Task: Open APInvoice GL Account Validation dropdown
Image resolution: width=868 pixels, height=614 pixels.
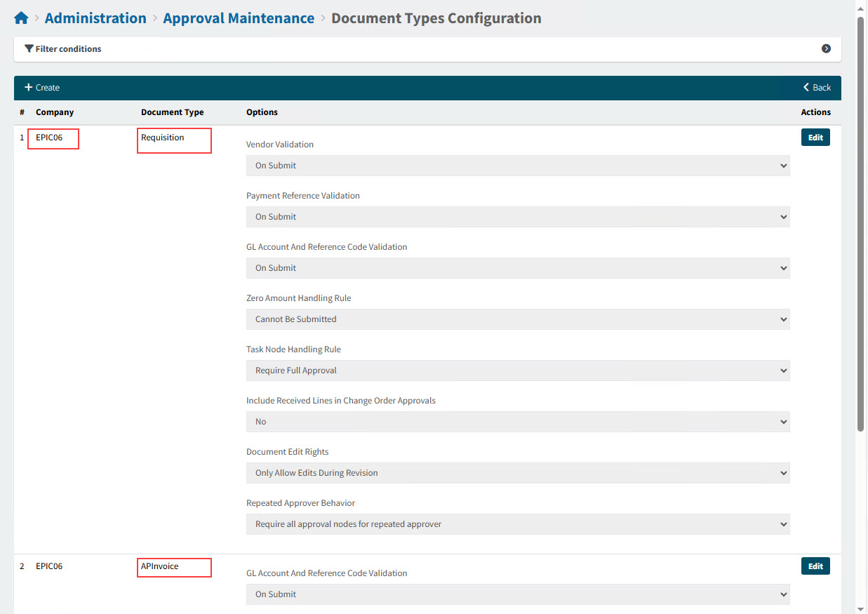Action: click(x=517, y=594)
